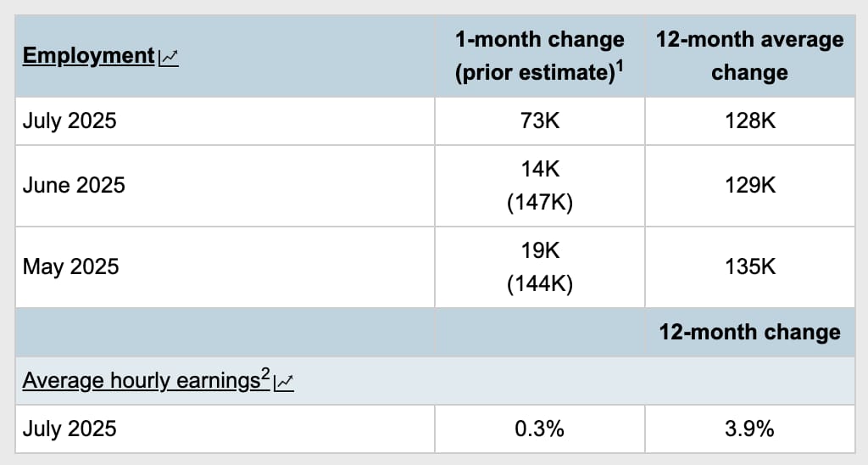Select the footnote 2 superscript on earnings
This screenshot has height=465, width=868.
coord(265,373)
